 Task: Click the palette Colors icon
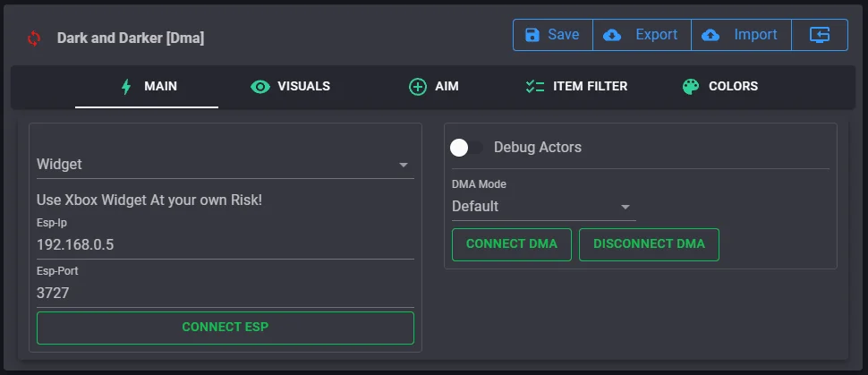(x=690, y=87)
